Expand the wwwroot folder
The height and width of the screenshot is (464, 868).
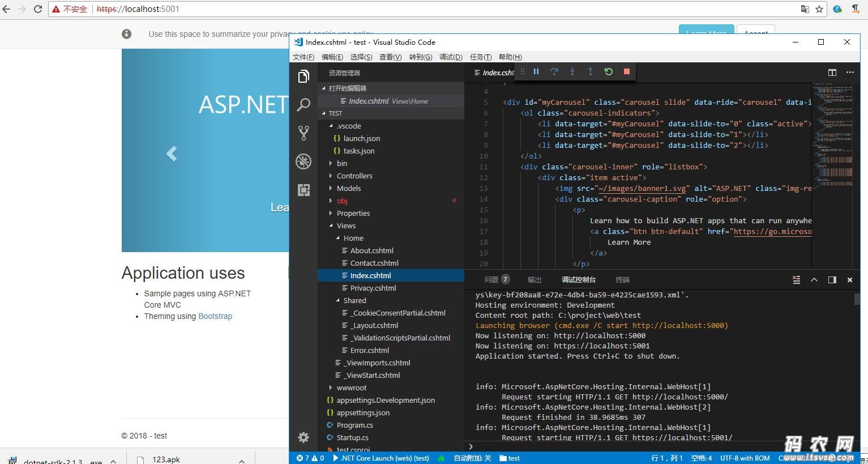[351, 388]
